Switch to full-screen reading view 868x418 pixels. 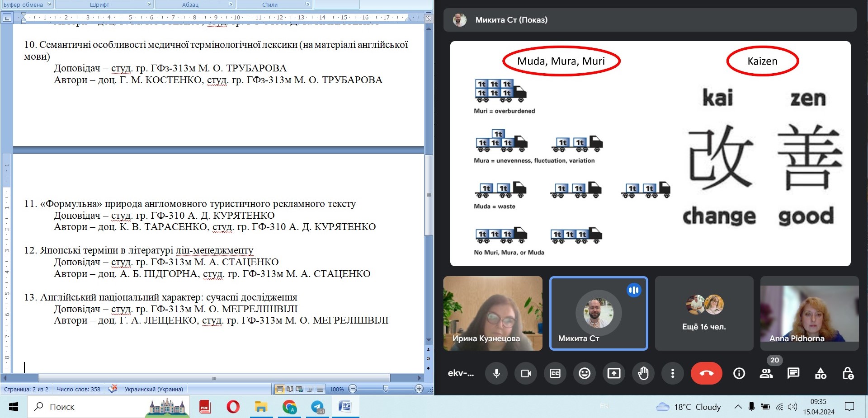(290, 389)
